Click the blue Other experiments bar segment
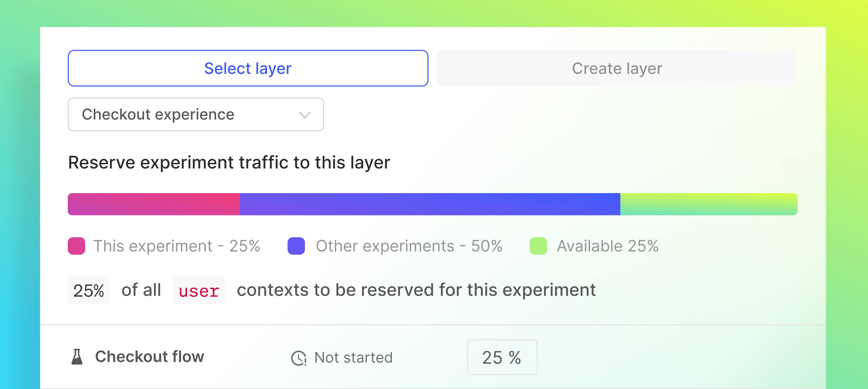The width and height of the screenshot is (868, 389). 430,204
